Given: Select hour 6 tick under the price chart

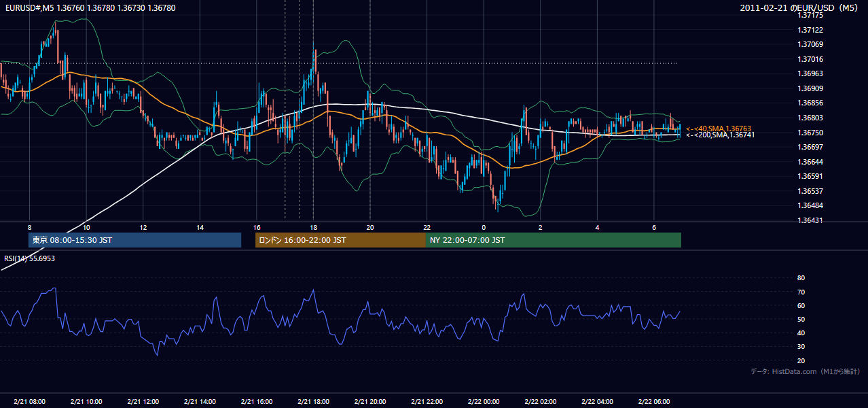Looking at the screenshot, I should pyautogui.click(x=654, y=227).
